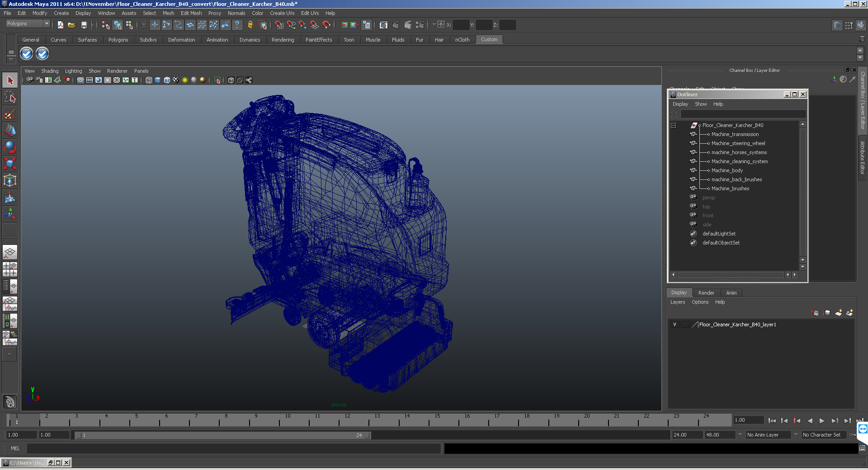The height and width of the screenshot is (470, 868).
Task: Switch to the Rendering shelf tab
Action: click(x=283, y=40)
